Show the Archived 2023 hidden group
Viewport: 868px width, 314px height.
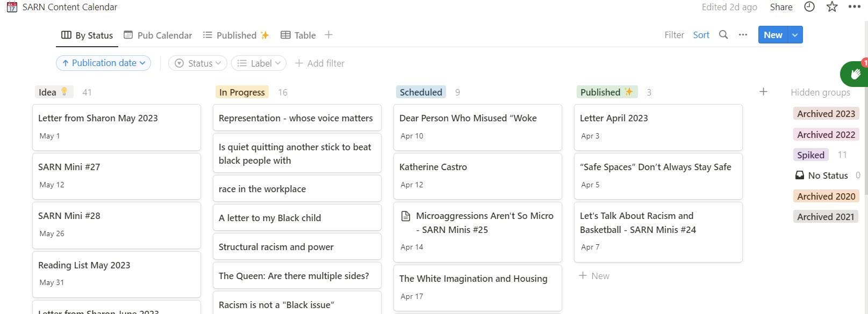coord(826,114)
